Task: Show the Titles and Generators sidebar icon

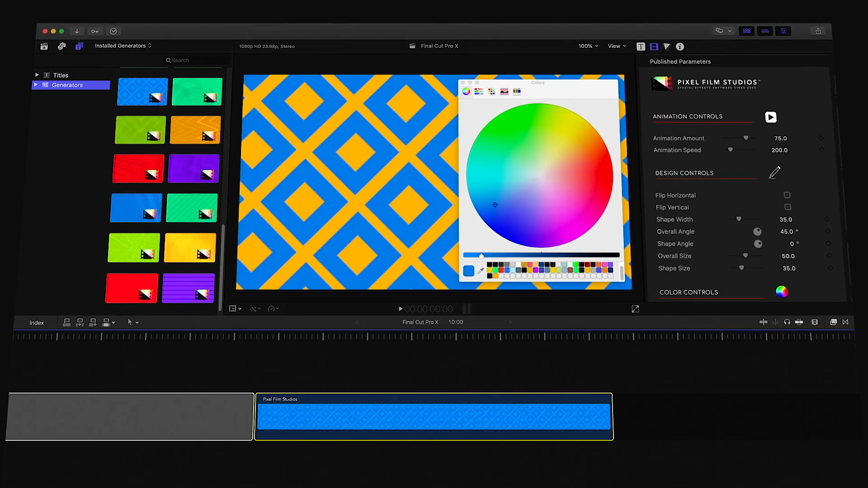Action: 79,46
